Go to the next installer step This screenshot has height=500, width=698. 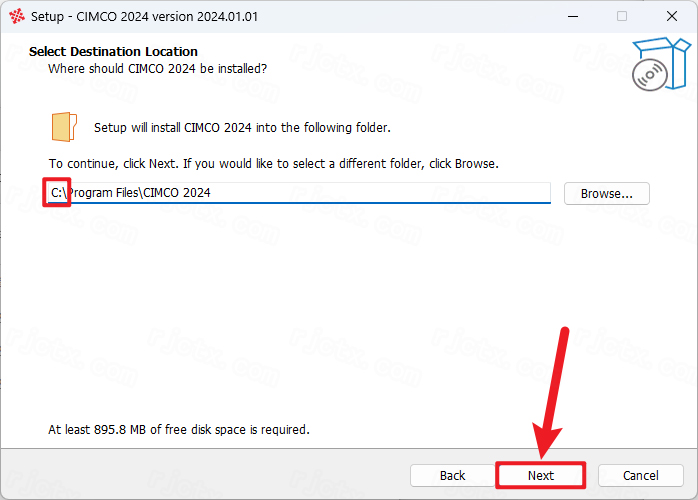[540, 476]
